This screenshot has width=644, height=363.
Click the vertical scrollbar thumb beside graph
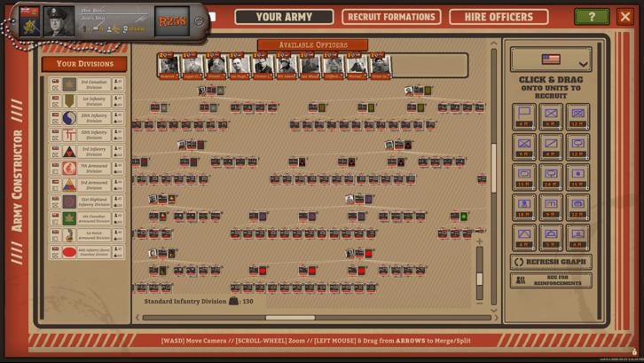click(493, 168)
